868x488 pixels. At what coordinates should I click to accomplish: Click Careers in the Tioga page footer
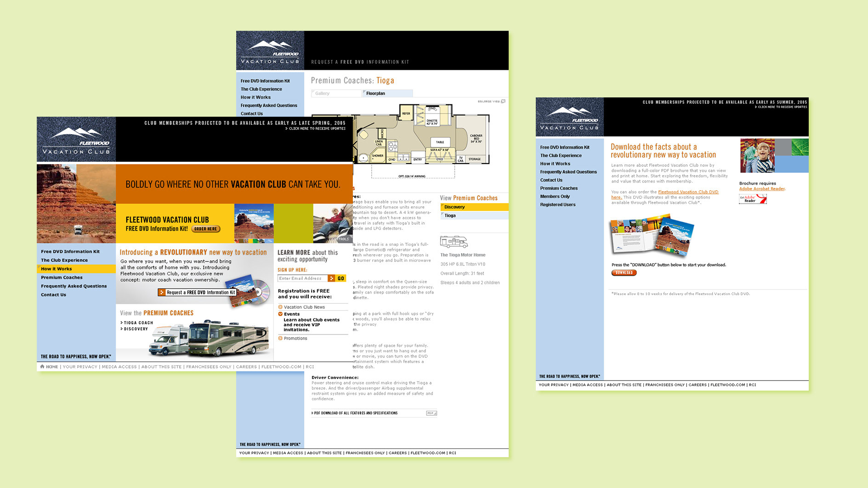398,453
